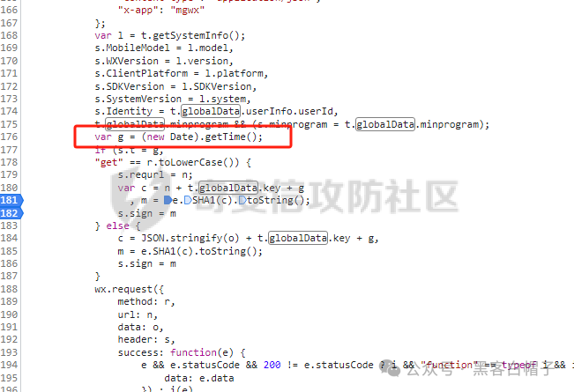The height and width of the screenshot is (392, 574).
Task: Click the inline breakpoint marker before SHA1(c)
Action: (188, 200)
